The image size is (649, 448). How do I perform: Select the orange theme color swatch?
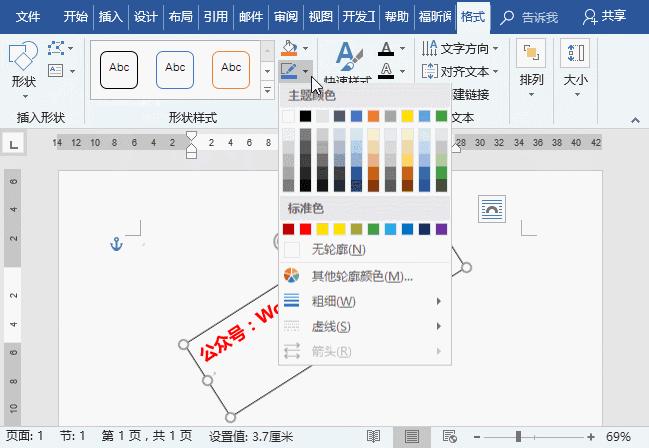point(373,116)
